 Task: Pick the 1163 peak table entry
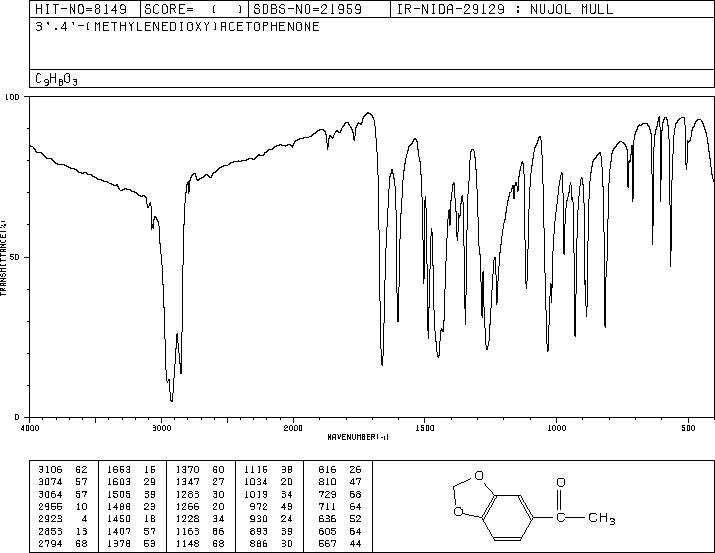(200, 532)
